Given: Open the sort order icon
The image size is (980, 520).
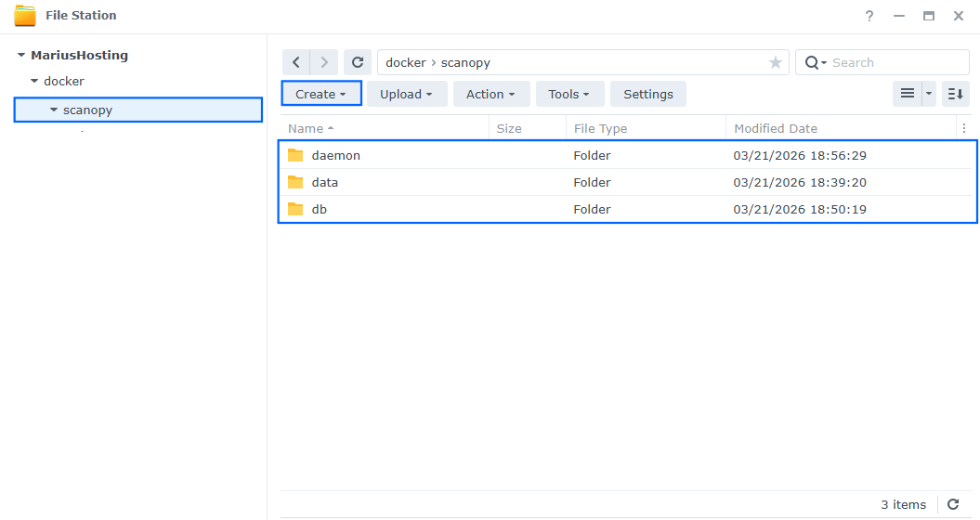Looking at the screenshot, I should [x=956, y=94].
